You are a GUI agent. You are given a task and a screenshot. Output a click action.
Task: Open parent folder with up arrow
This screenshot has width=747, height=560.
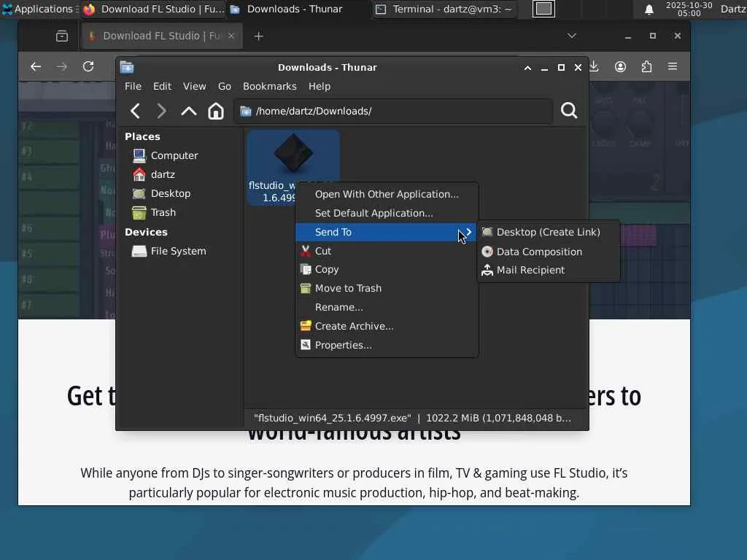[189, 111]
